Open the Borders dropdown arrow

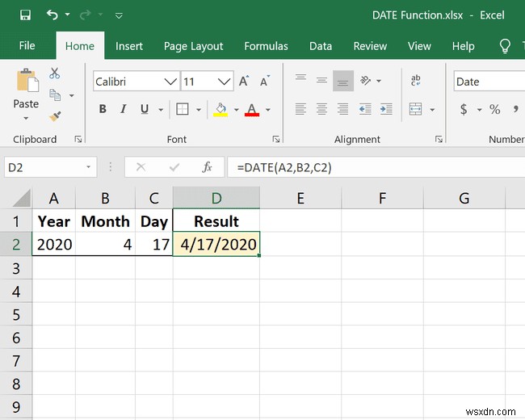[199, 110]
